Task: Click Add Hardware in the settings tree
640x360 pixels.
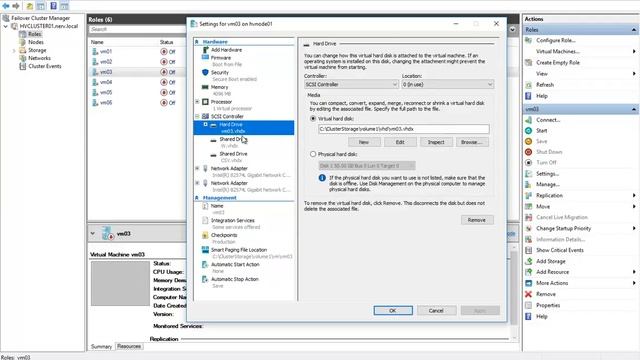Action: tap(226, 50)
